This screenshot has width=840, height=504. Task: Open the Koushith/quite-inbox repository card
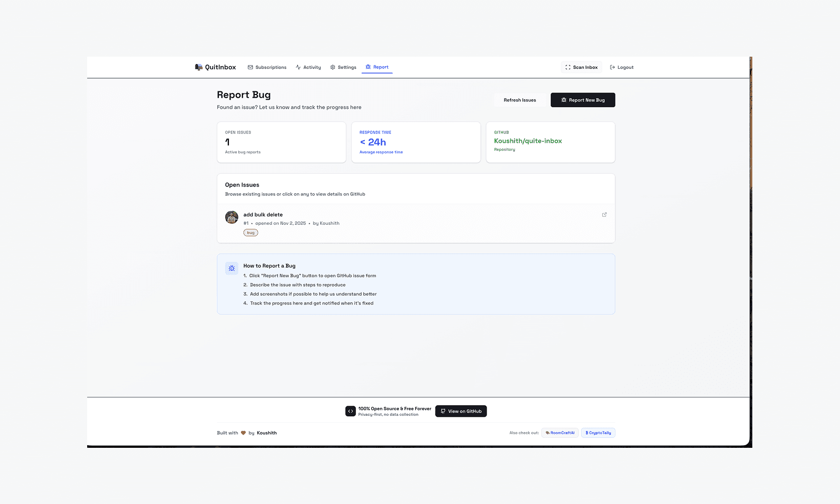click(x=550, y=142)
